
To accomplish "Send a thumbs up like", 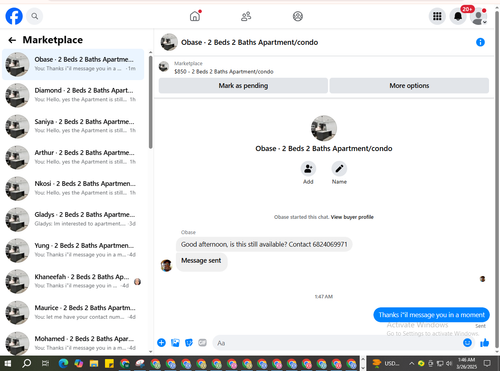I will [484, 343].
